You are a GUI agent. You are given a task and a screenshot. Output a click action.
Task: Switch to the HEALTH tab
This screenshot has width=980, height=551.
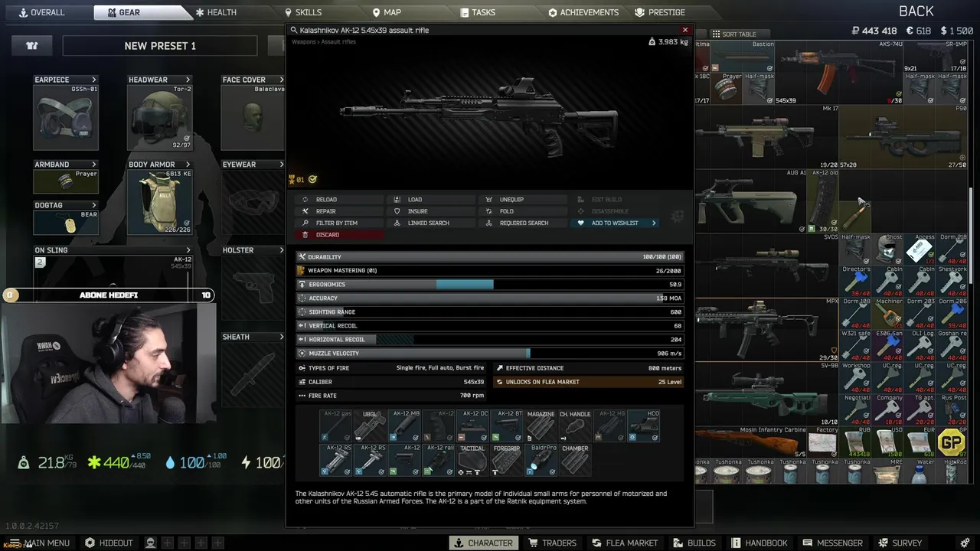[216, 12]
